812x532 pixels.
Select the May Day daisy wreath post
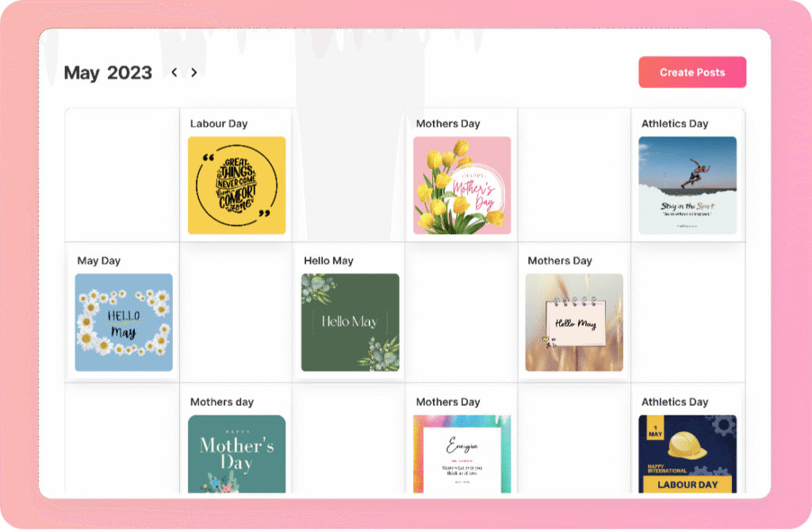124,322
